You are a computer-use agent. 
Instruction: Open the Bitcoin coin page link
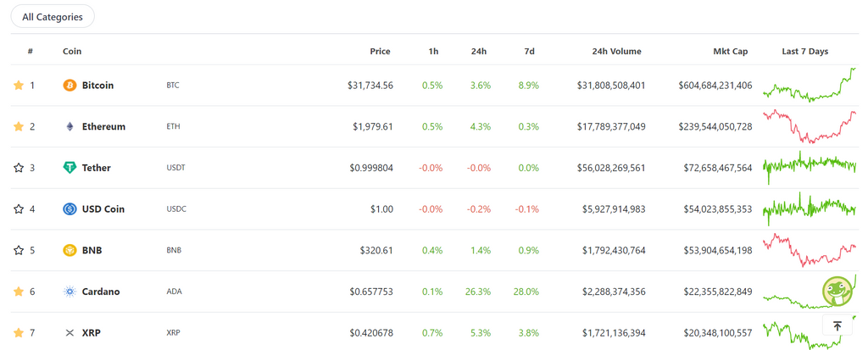coord(98,86)
